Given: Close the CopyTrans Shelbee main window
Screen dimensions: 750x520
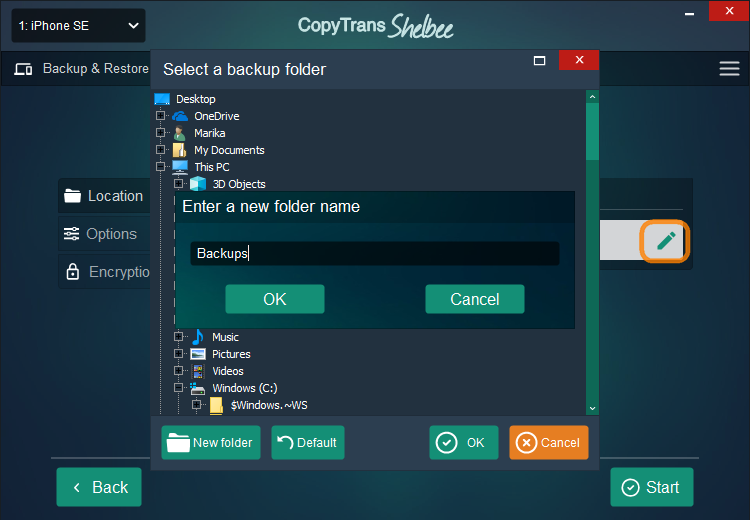Looking at the screenshot, I should pyautogui.click(x=729, y=11).
